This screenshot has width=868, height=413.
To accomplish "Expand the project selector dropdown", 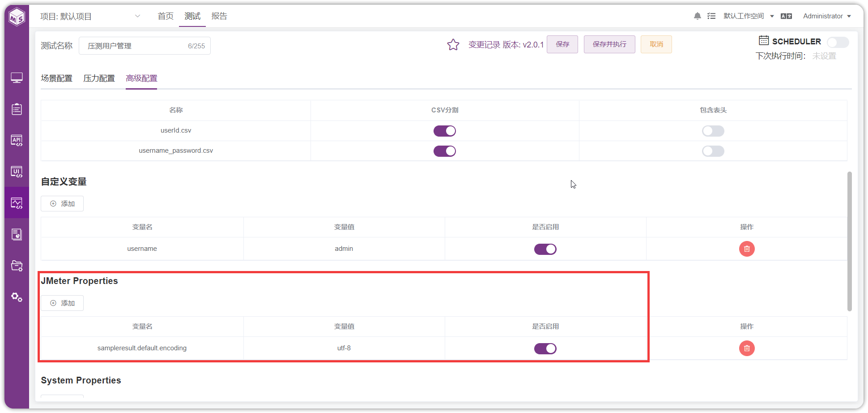I will click(x=138, y=16).
